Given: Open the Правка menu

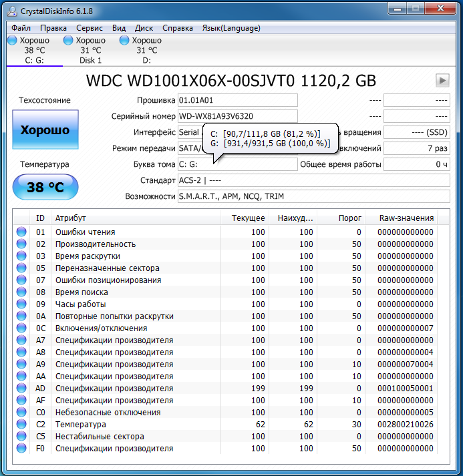Looking at the screenshot, I should (53, 28).
